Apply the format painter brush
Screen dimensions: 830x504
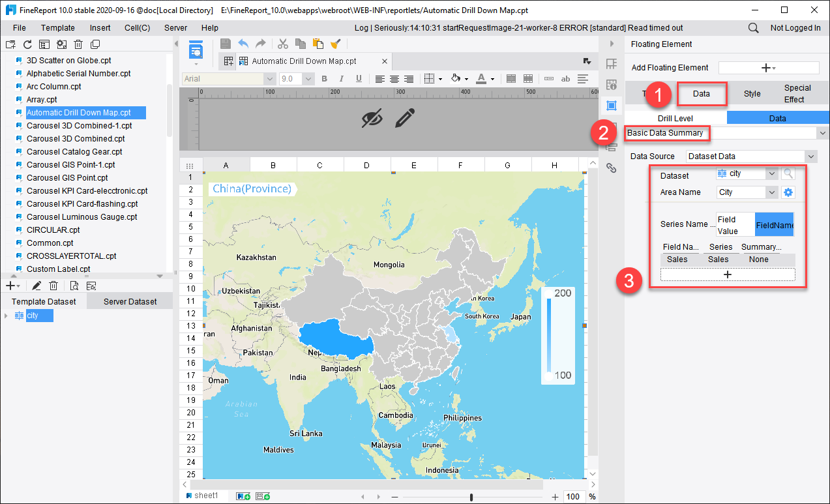click(335, 44)
